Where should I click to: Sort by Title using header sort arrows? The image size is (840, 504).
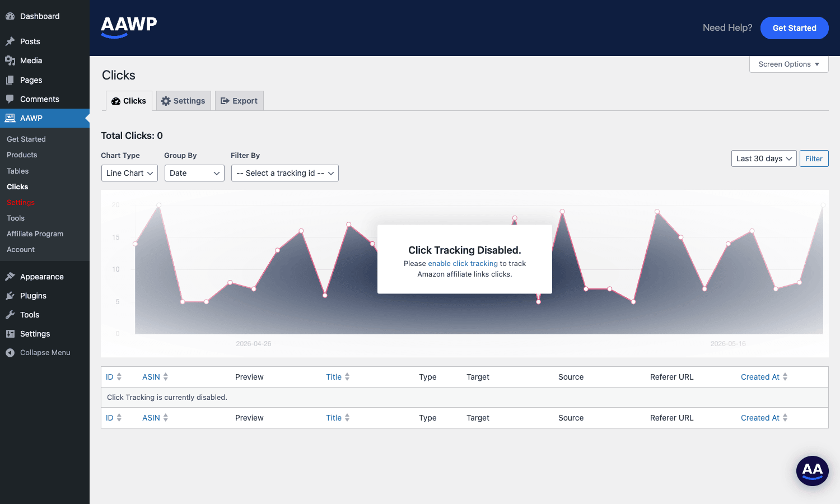pyautogui.click(x=347, y=377)
